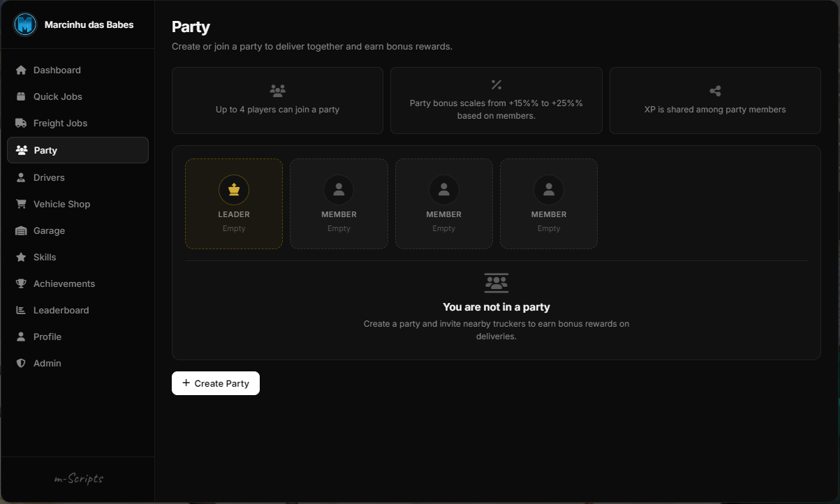
Task: View the Skills page
Action: tap(78, 257)
